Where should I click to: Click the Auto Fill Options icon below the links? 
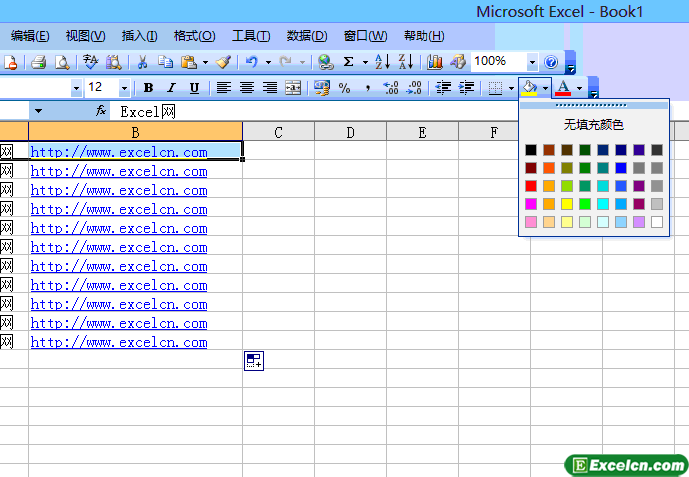(x=254, y=361)
